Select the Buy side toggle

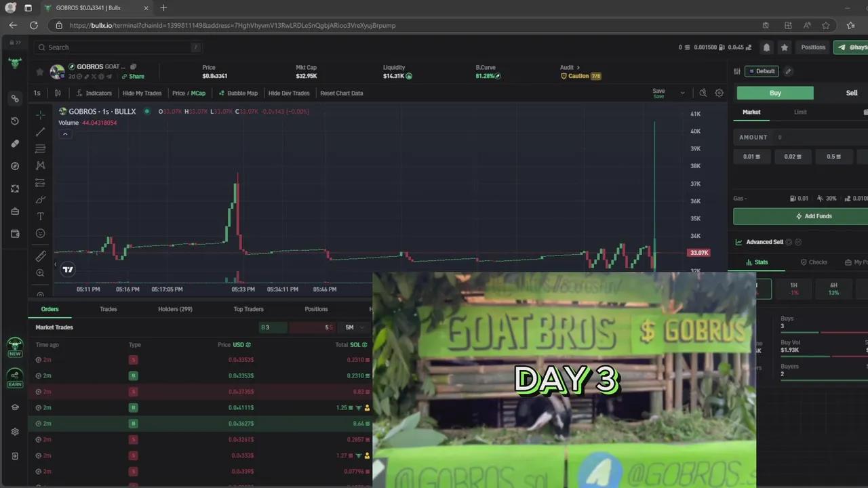(775, 93)
